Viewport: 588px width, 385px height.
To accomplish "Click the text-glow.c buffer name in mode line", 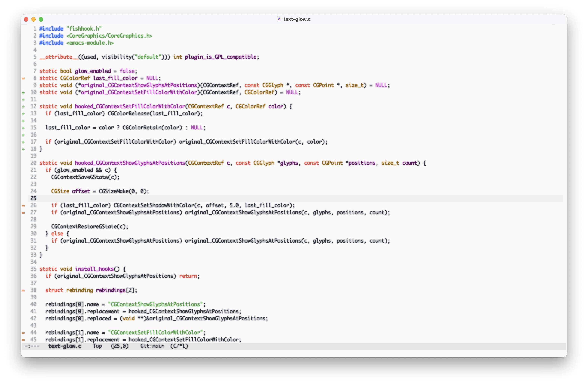I will 65,346.
